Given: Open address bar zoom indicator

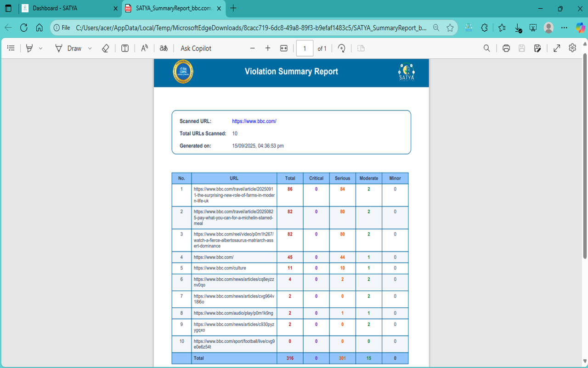Looking at the screenshot, I should tap(436, 28).
